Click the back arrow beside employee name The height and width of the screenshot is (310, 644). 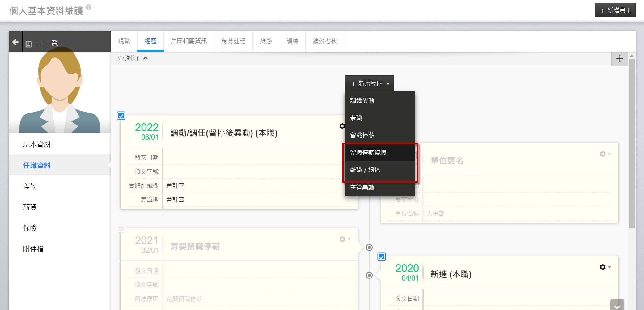pyautogui.click(x=15, y=42)
